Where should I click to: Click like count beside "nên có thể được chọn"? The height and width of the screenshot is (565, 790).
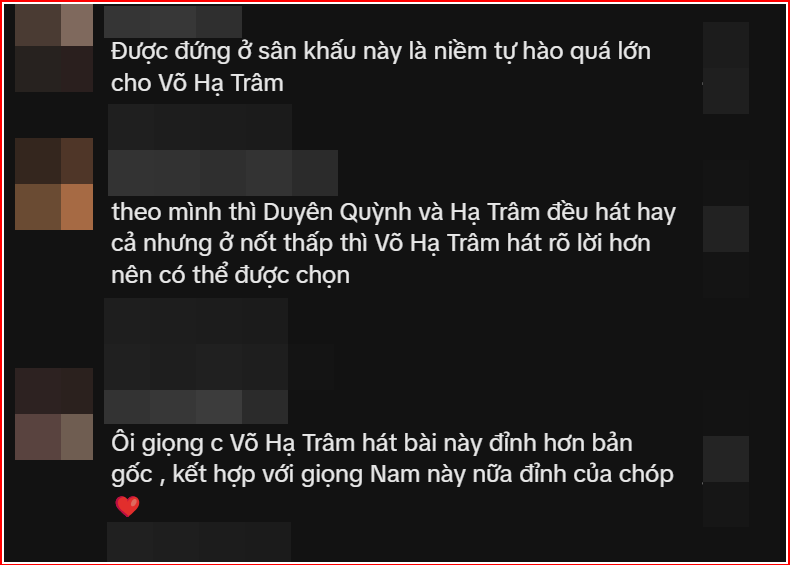(x=726, y=275)
